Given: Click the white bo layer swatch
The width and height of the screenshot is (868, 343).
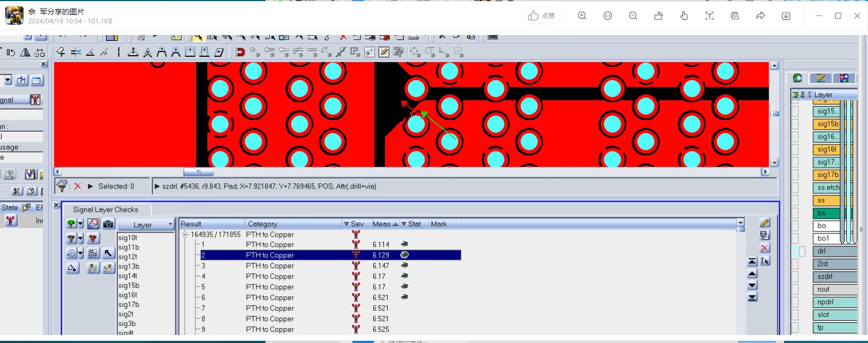Looking at the screenshot, I should pyautogui.click(x=827, y=226).
